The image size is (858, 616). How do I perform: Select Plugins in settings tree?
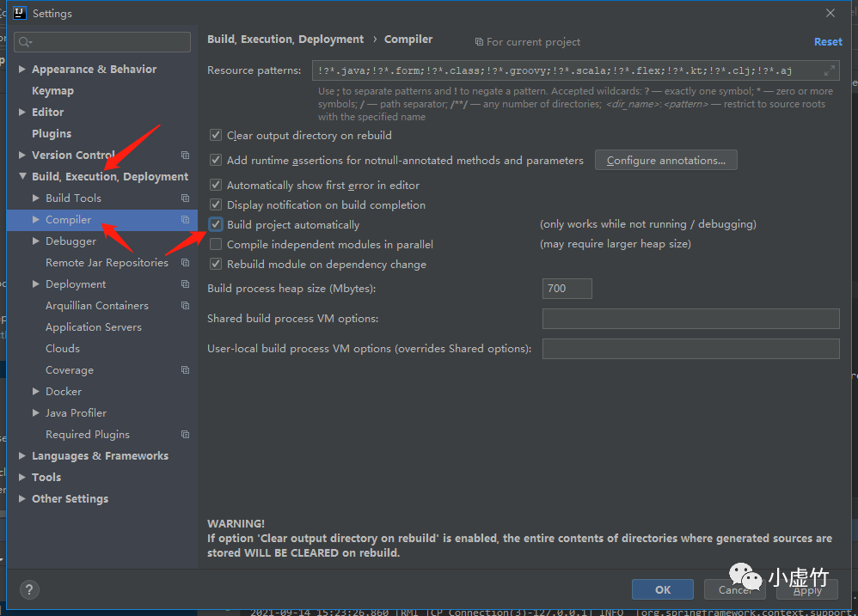(x=52, y=134)
